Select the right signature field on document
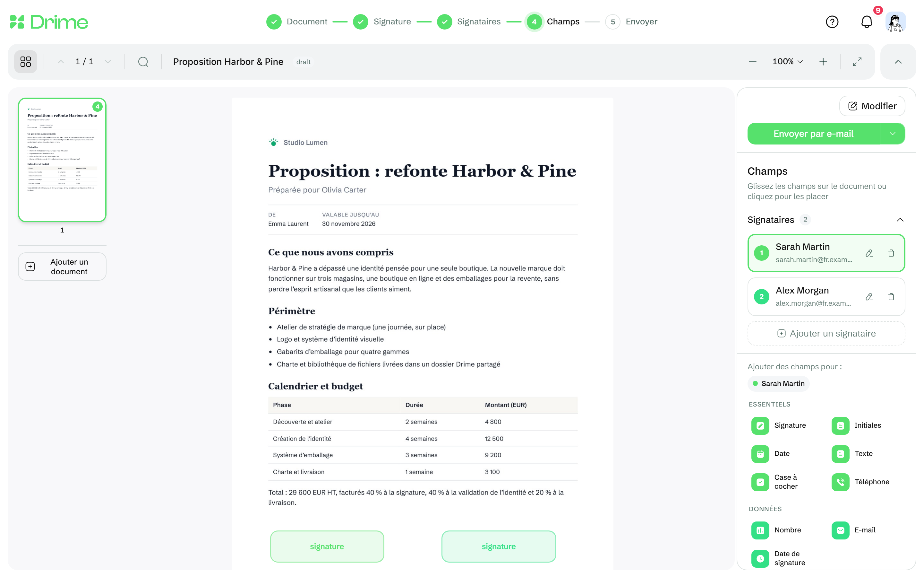The width and height of the screenshot is (924, 578). click(x=499, y=546)
